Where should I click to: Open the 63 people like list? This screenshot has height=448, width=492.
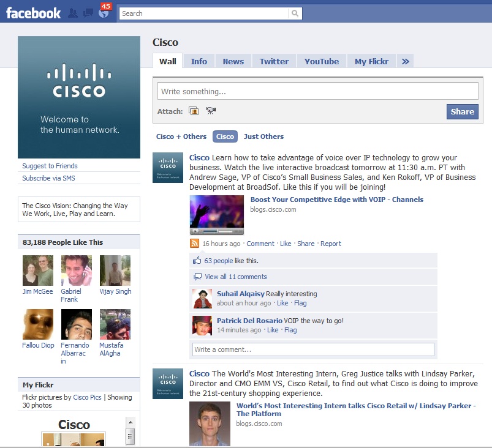point(218,261)
